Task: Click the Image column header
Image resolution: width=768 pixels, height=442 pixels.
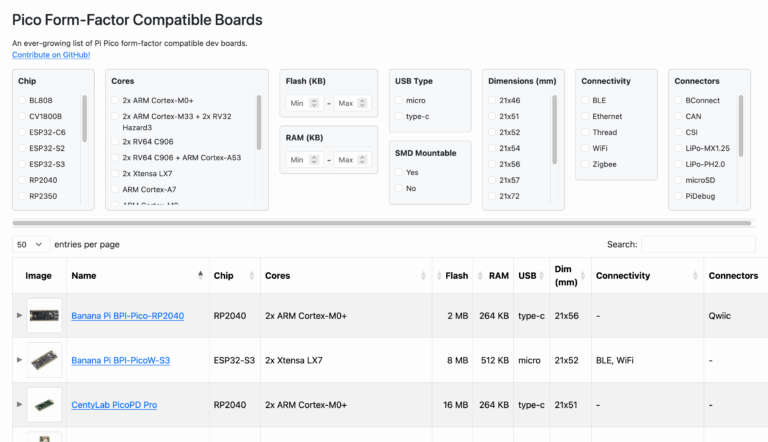Action: [x=39, y=275]
